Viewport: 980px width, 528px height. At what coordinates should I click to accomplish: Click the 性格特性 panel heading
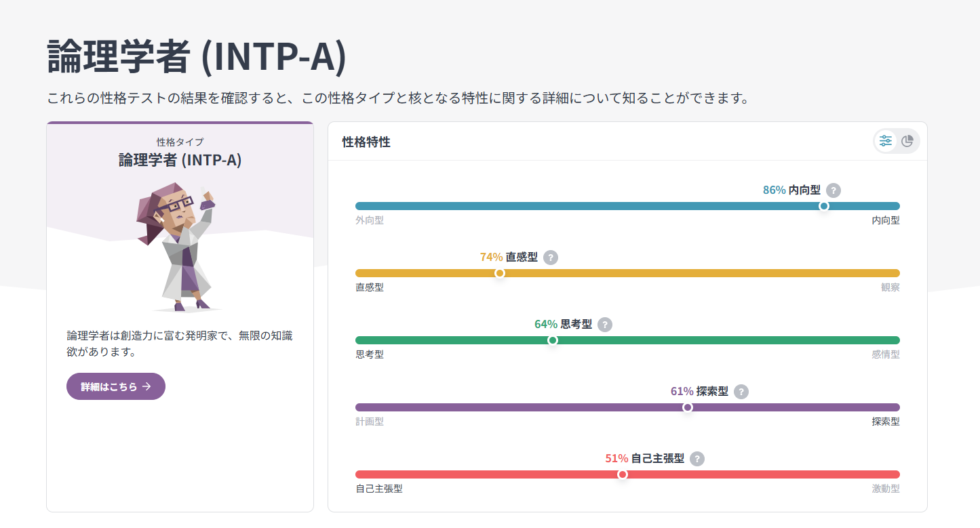(366, 142)
